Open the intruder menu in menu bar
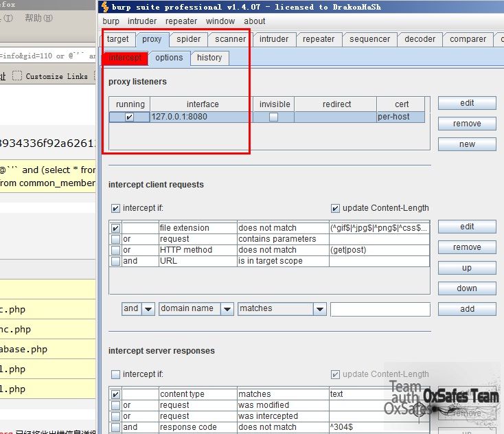The width and height of the screenshot is (504, 434). (x=142, y=21)
